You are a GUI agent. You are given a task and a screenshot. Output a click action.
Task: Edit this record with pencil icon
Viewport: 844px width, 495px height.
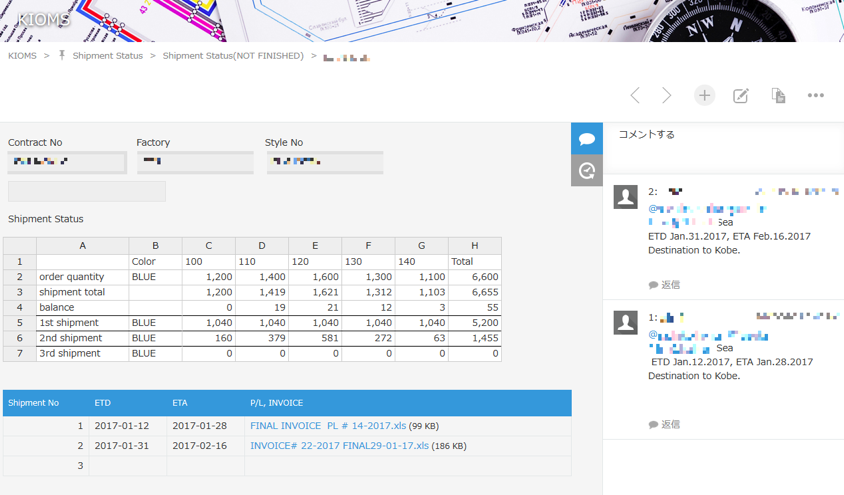coord(741,96)
